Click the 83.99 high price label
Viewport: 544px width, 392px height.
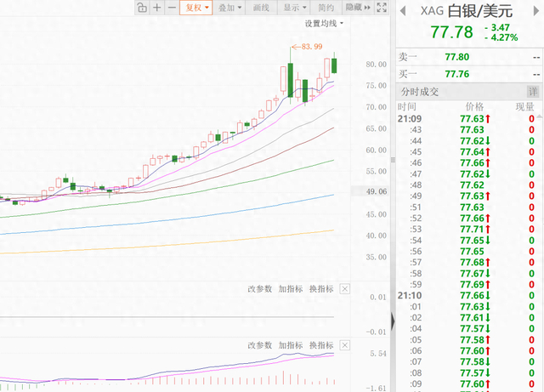tap(312, 47)
